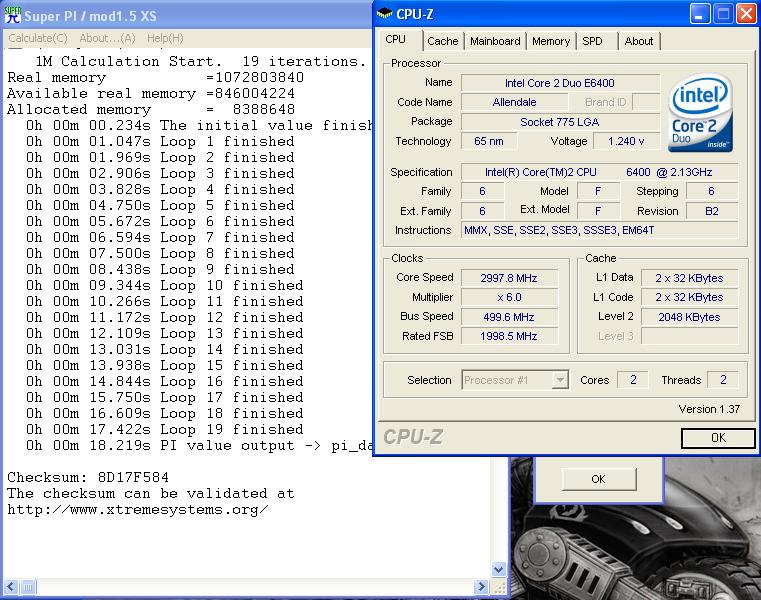Viewport: 761px width, 600px height.
Task: Click the resize grip of Super PI window
Action: pos(499,588)
